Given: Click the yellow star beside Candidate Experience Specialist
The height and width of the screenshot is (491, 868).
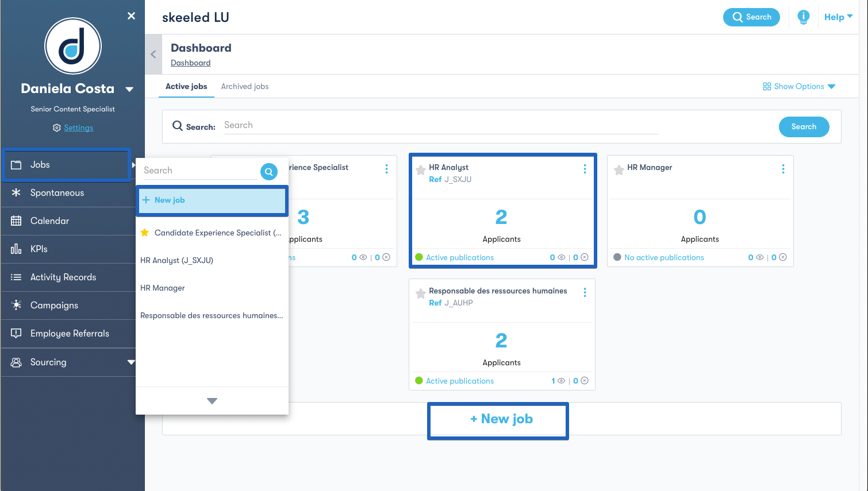Looking at the screenshot, I should coord(144,233).
